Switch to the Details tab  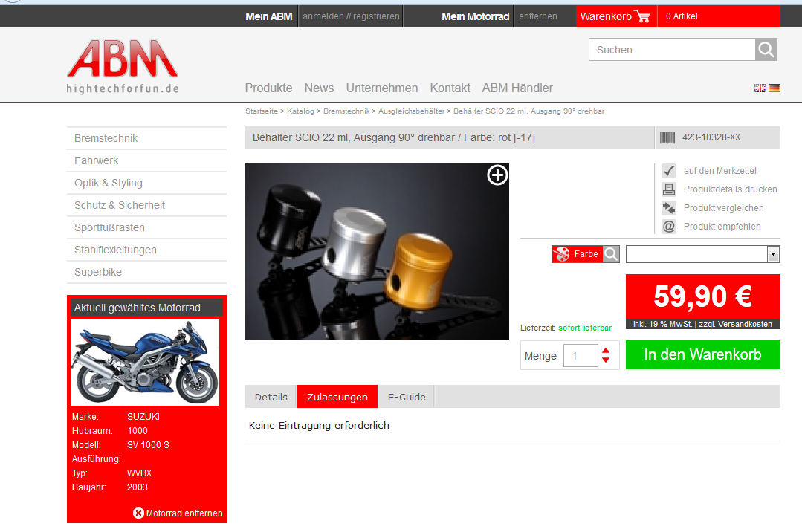click(271, 397)
